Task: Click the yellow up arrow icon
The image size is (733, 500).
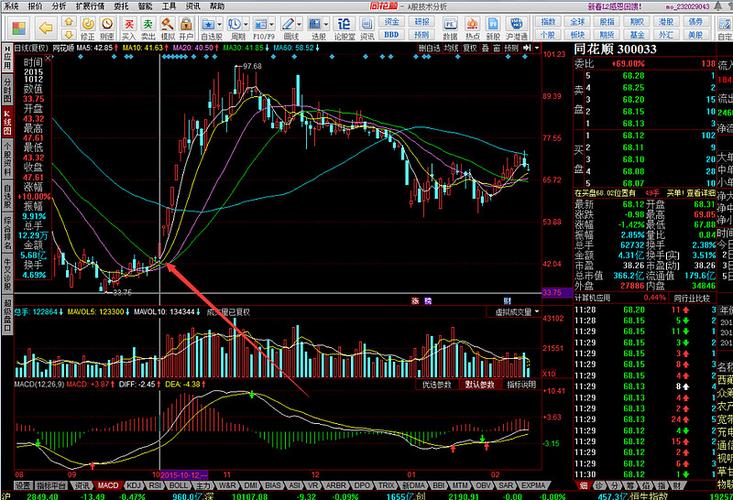Action: 69,21
